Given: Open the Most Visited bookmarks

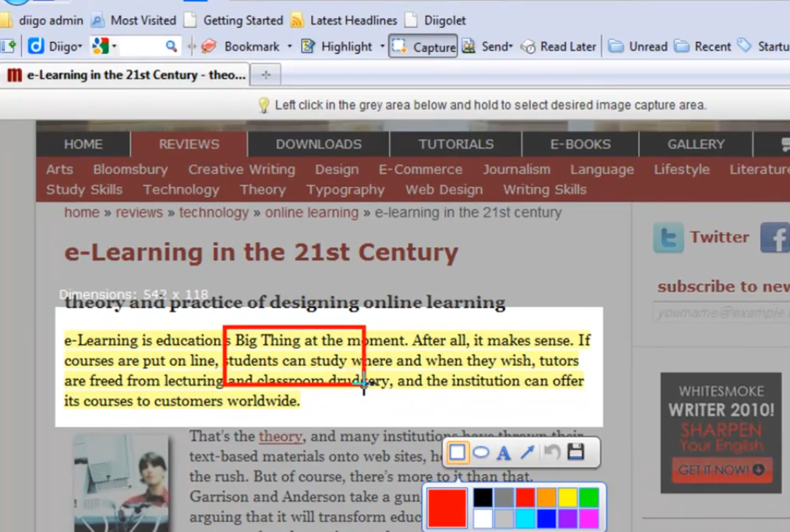Looking at the screenshot, I should pos(133,20).
